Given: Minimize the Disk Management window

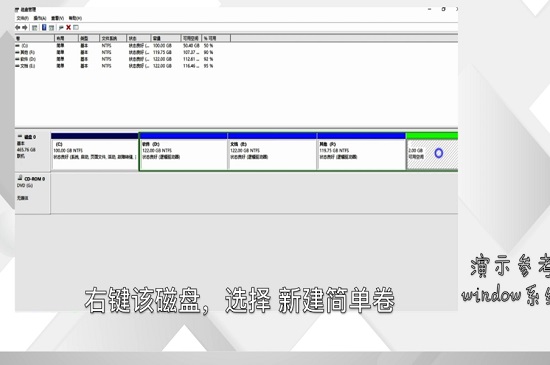Looking at the screenshot, I should tap(430, 9).
